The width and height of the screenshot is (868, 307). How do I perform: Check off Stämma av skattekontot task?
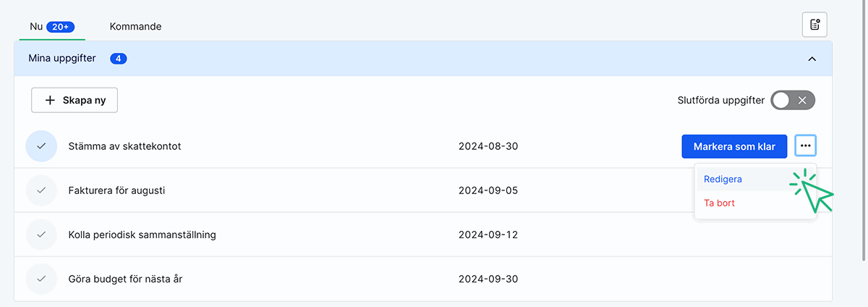41,146
